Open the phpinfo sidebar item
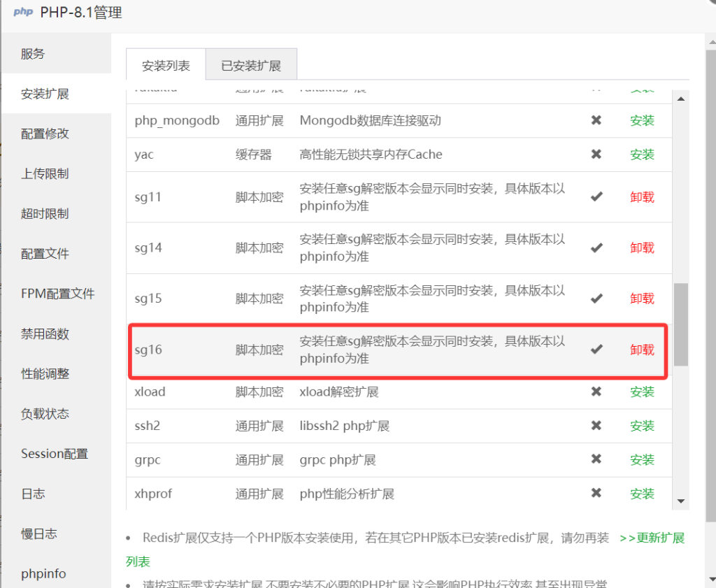This screenshot has width=716, height=588. point(43,573)
